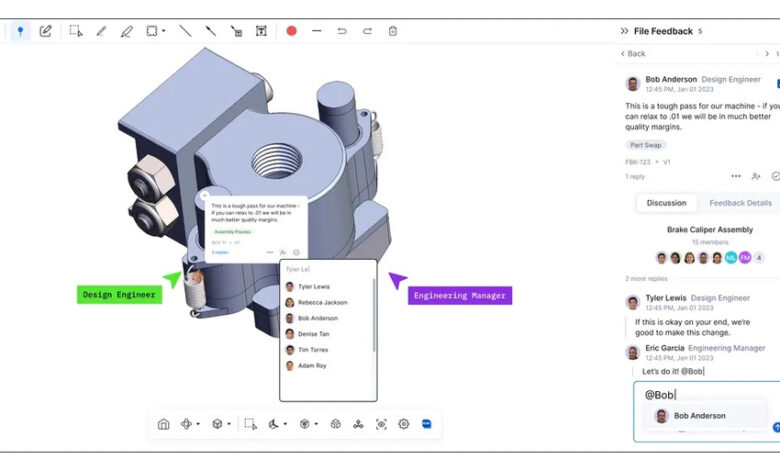Screen dimensions: 780x470
Task: Switch to the Discussion tab
Action: (x=666, y=203)
